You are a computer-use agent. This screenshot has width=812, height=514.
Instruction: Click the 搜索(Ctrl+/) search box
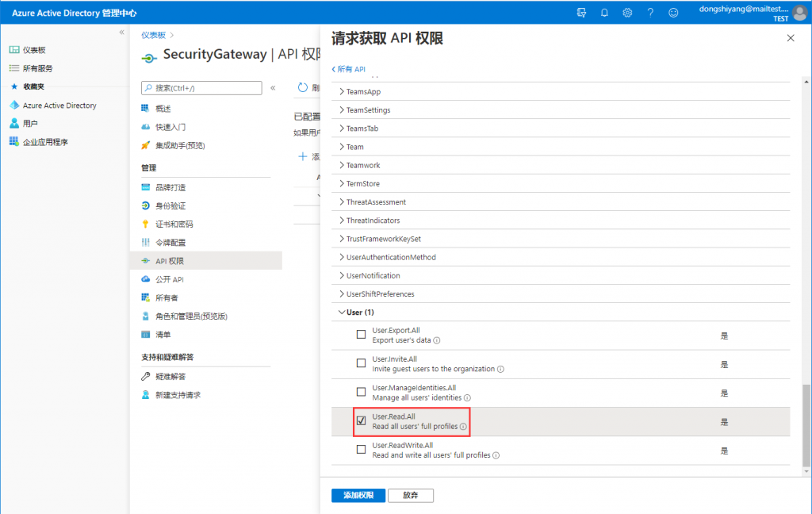click(x=201, y=88)
